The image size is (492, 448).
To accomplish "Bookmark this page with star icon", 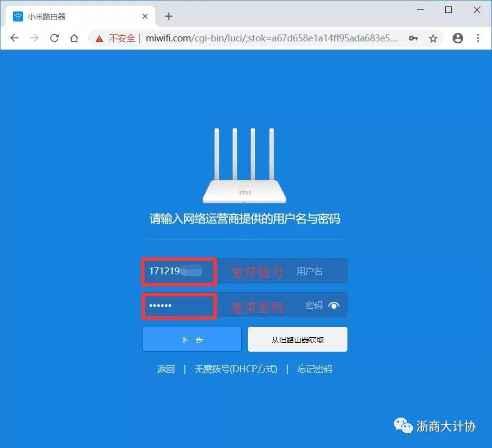I will click(433, 38).
